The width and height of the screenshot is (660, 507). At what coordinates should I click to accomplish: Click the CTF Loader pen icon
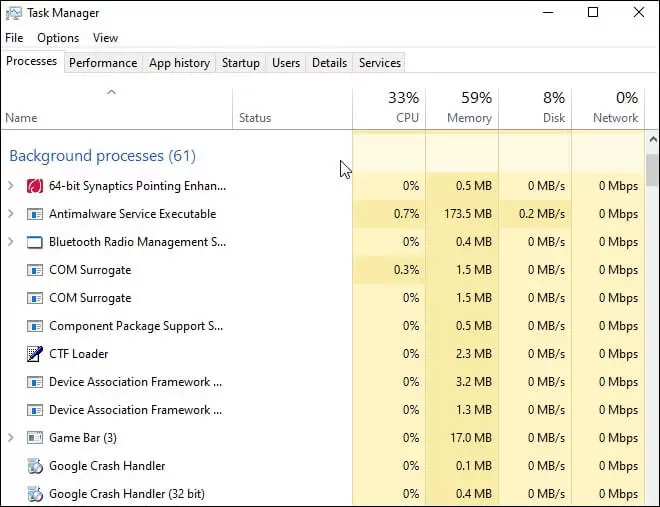tap(35, 354)
